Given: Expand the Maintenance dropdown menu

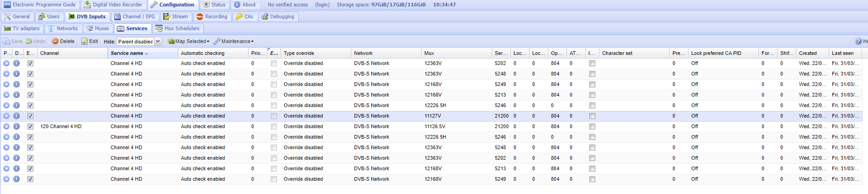Looking at the screenshot, I should [233, 41].
